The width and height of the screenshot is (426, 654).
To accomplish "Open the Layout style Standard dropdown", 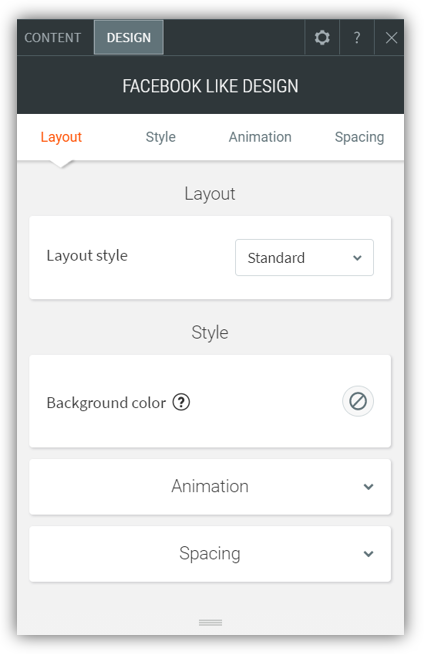I will pyautogui.click(x=304, y=257).
